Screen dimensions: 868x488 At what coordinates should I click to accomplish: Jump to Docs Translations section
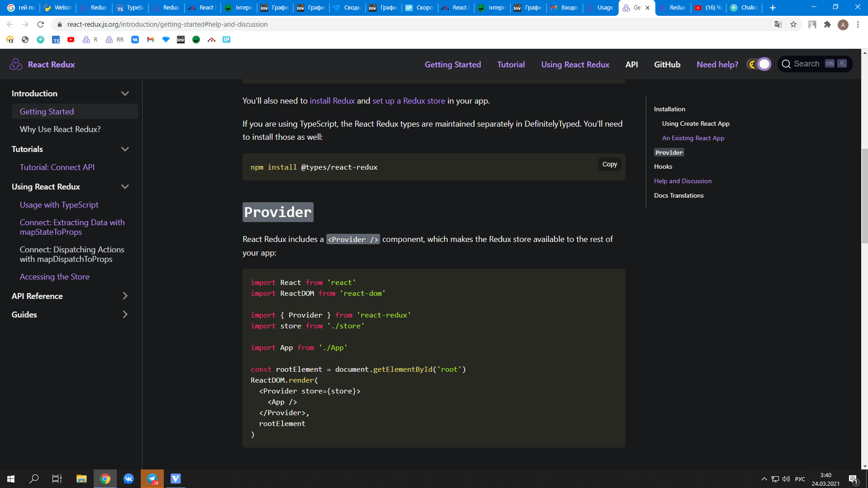(x=678, y=195)
